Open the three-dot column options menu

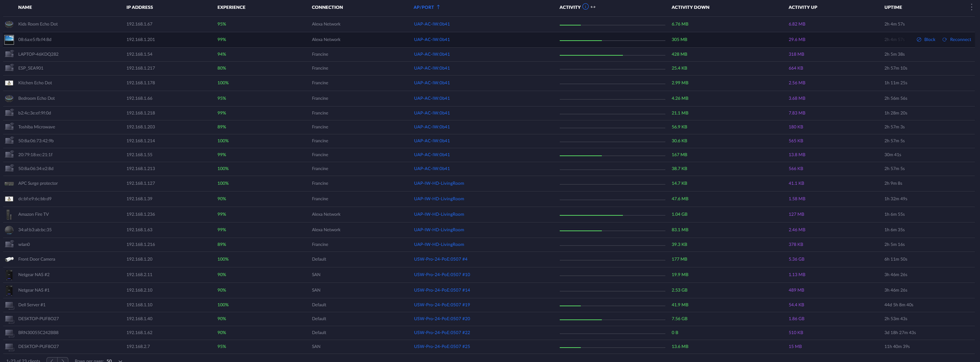tap(971, 7)
